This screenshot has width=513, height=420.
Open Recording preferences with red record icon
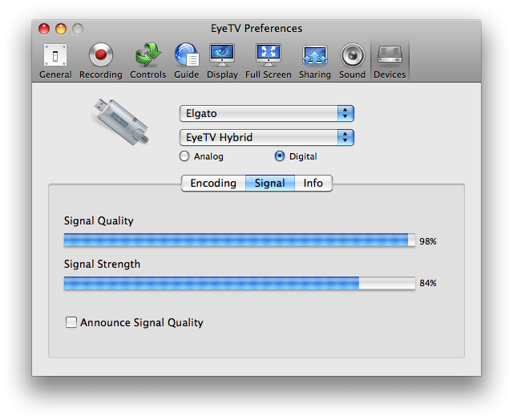pos(101,61)
